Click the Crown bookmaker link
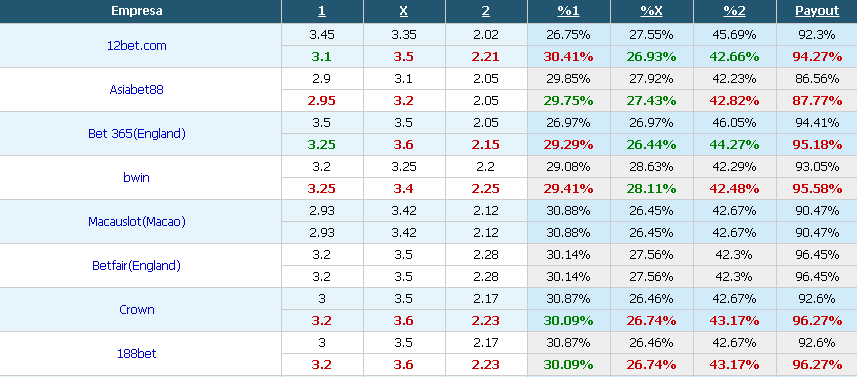The width and height of the screenshot is (857, 377). point(137,310)
